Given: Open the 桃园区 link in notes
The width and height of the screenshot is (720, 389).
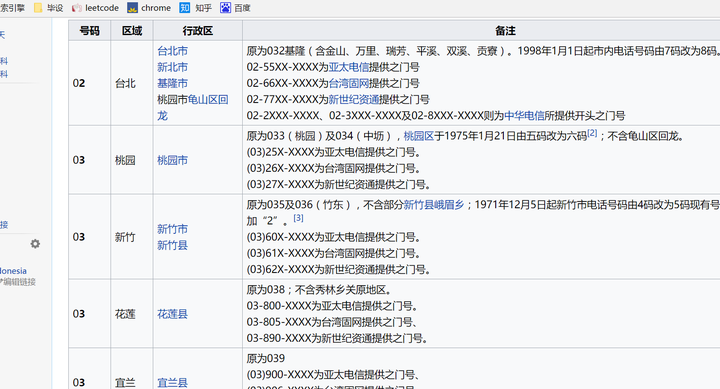Looking at the screenshot, I should (x=419, y=136).
